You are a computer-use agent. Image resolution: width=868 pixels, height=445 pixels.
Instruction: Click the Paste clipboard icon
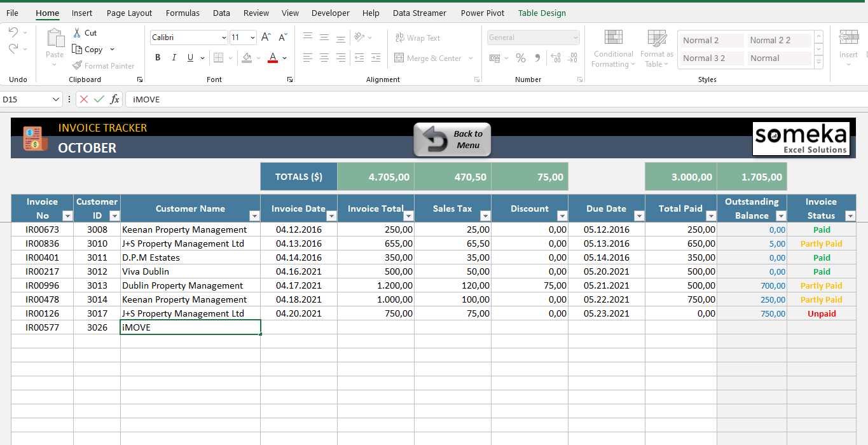coord(55,38)
